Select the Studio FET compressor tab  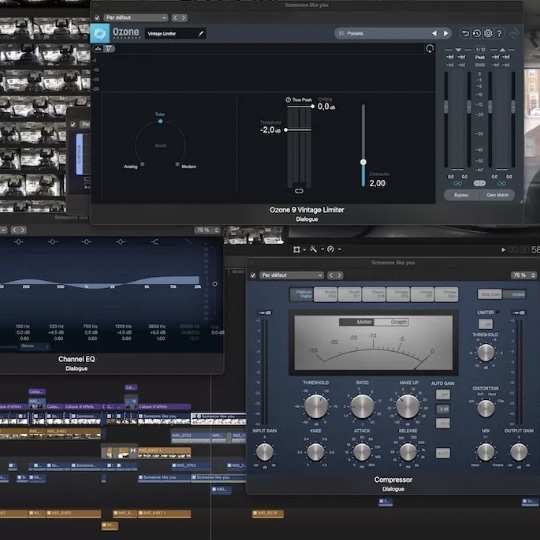pos(350,294)
